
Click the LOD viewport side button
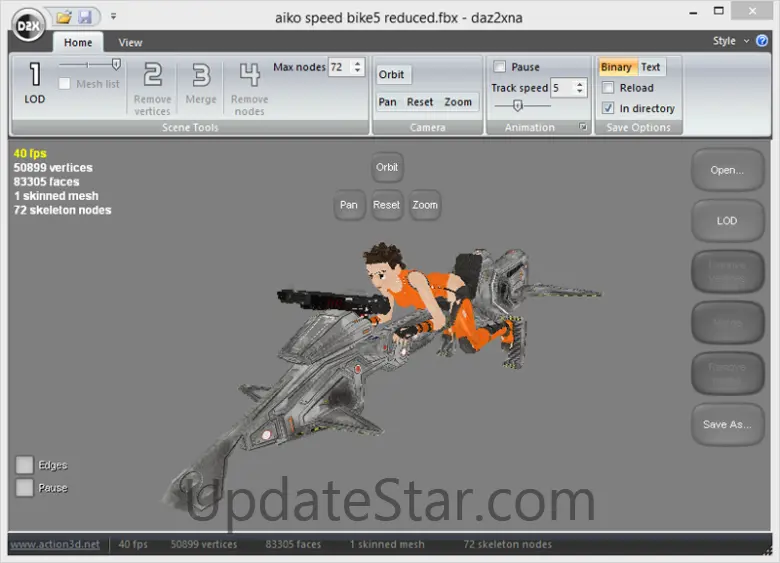(x=727, y=221)
